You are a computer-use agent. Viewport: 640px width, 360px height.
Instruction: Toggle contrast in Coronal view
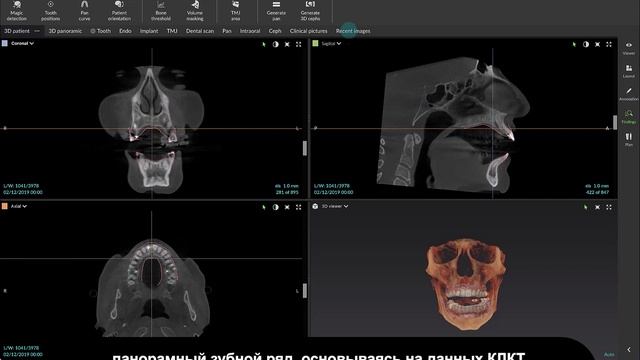point(276,44)
